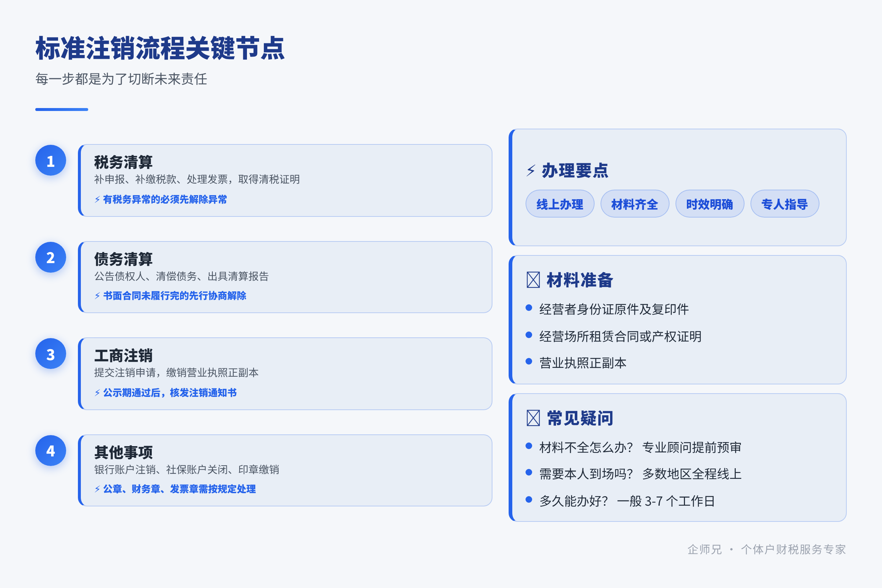Click the tip 公章、财务章、发票章需按规定处理
Screen dimensions: 882x588
[179, 489]
